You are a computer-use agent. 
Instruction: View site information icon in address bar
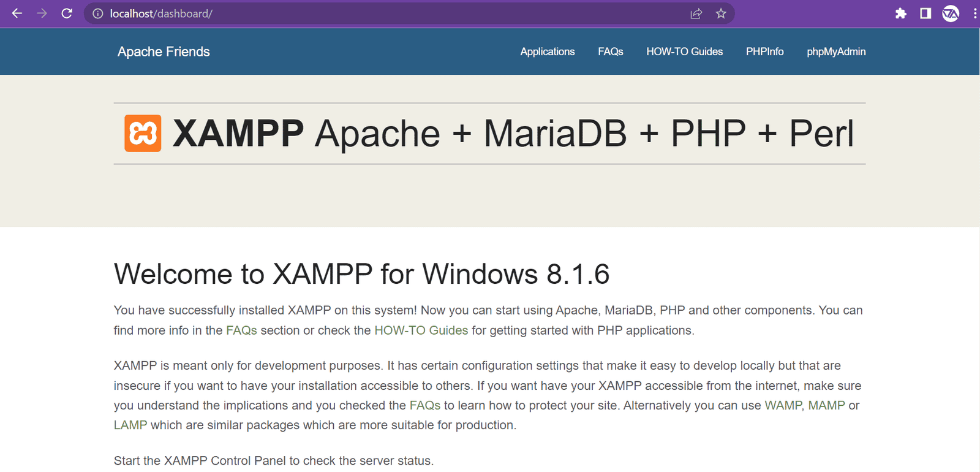97,13
